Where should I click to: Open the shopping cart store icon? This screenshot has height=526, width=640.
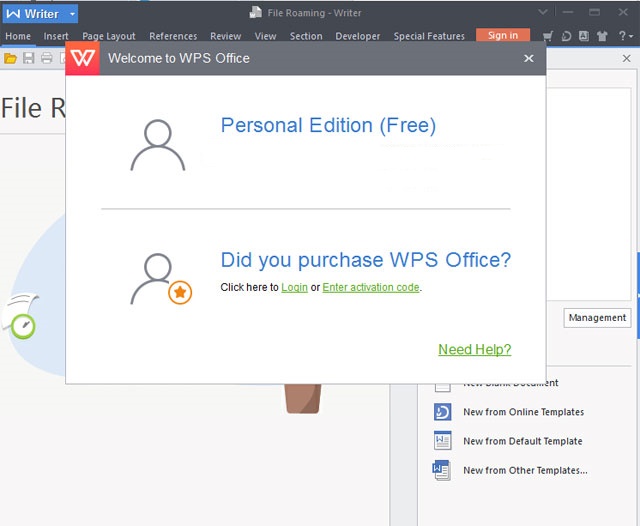548,36
